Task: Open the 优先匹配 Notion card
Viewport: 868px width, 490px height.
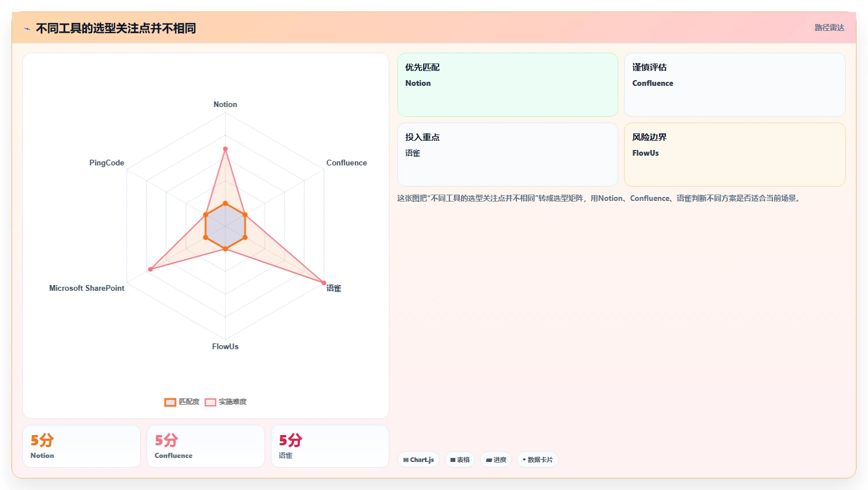Action: 508,85
